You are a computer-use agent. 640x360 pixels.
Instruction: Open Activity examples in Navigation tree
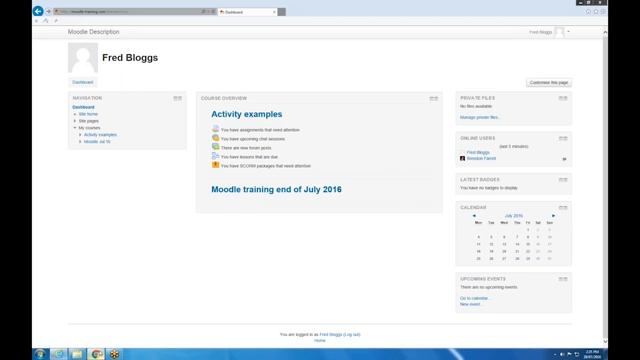tap(100, 135)
